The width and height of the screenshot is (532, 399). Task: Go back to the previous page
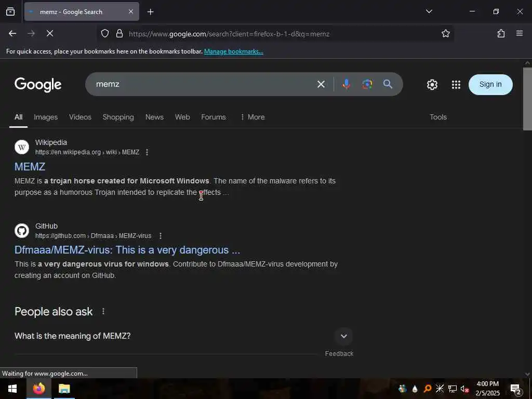pos(12,33)
